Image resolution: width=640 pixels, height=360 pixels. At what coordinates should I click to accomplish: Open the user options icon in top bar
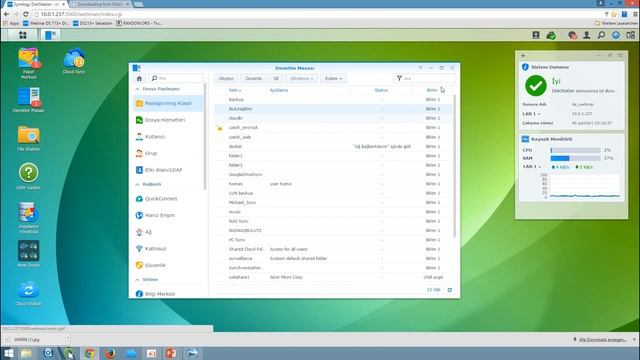tap(587, 35)
